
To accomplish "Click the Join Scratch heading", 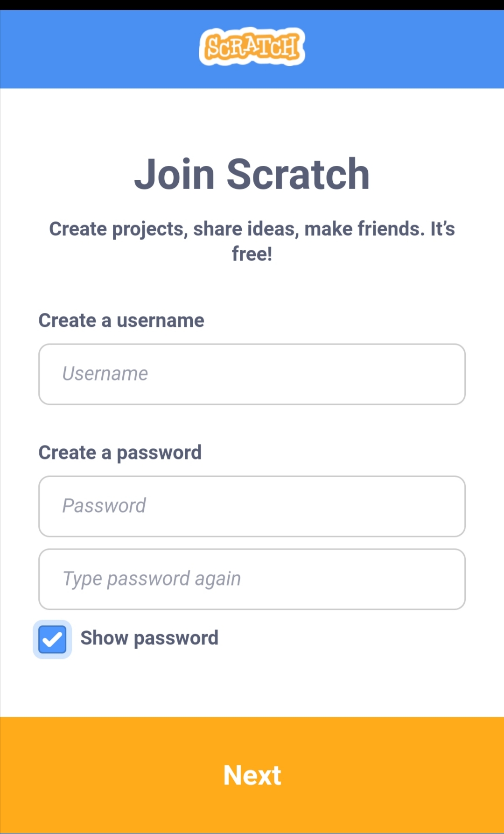I will [252, 174].
